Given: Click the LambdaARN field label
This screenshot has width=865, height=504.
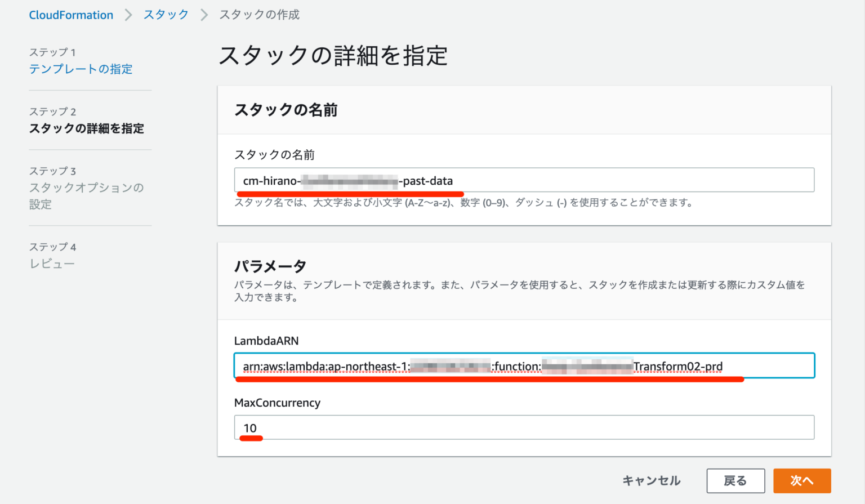Looking at the screenshot, I should pyautogui.click(x=266, y=341).
